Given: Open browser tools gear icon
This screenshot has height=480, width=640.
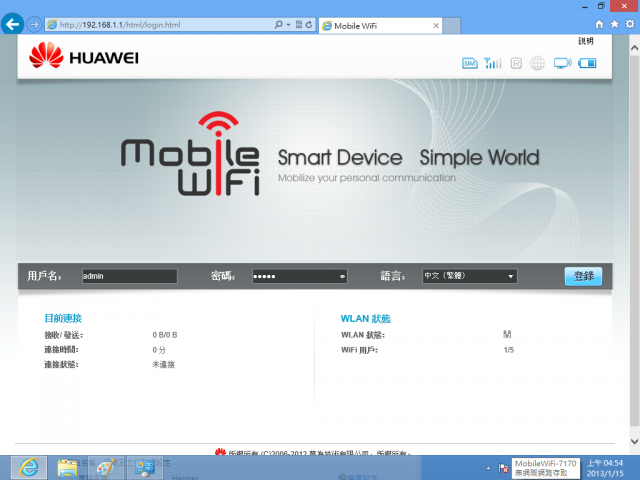Looking at the screenshot, I should [x=630, y=24].
